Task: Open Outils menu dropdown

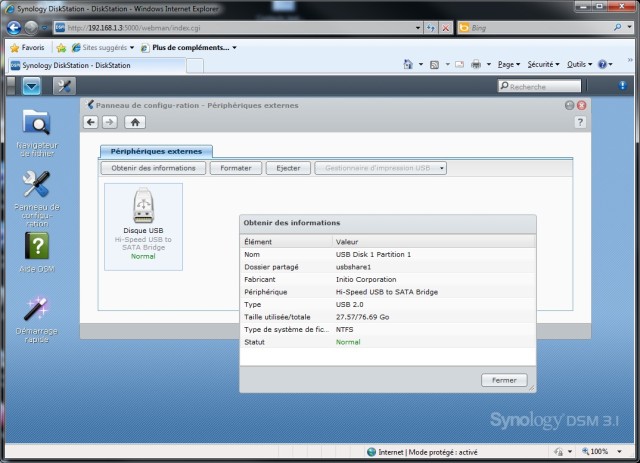Action: coord(579,65)
